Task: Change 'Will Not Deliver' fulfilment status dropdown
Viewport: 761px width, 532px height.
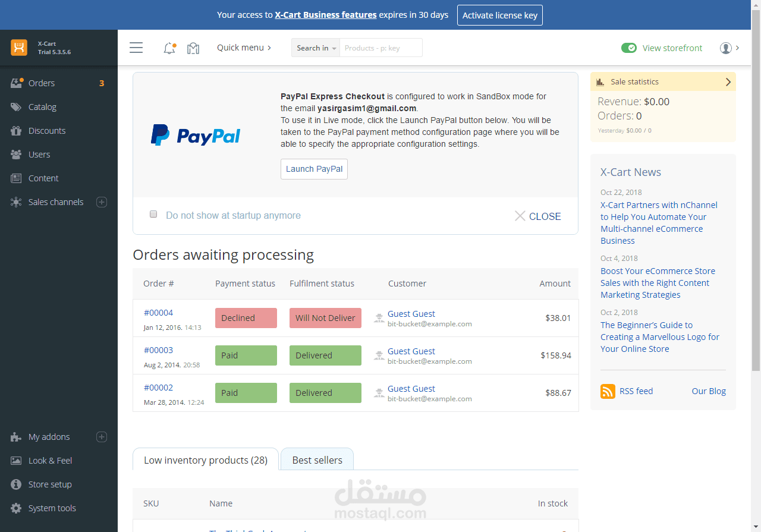Action: (325, 318)
